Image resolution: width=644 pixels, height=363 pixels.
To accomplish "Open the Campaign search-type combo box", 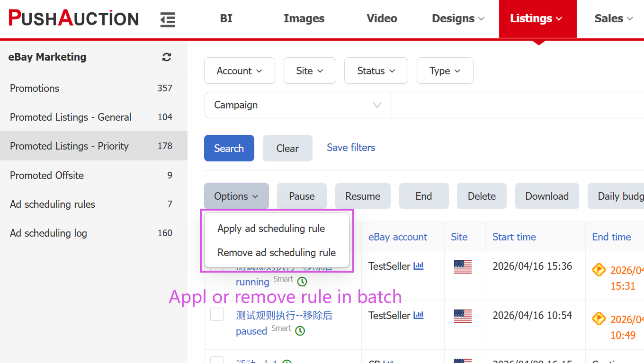I will 297,105.
